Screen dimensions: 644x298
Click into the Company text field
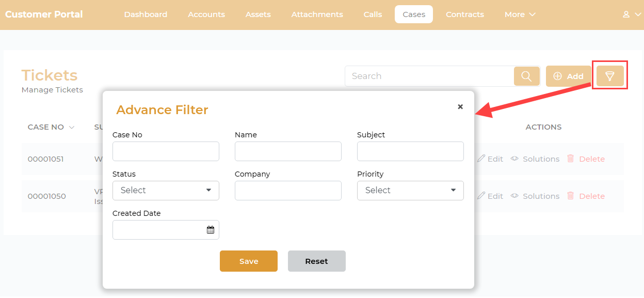pos(288,191)
